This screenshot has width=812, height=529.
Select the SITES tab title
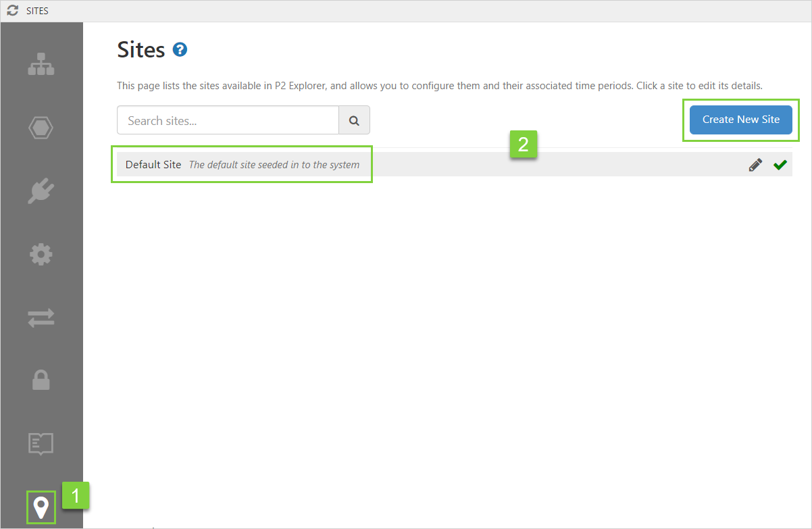(37, 11)
